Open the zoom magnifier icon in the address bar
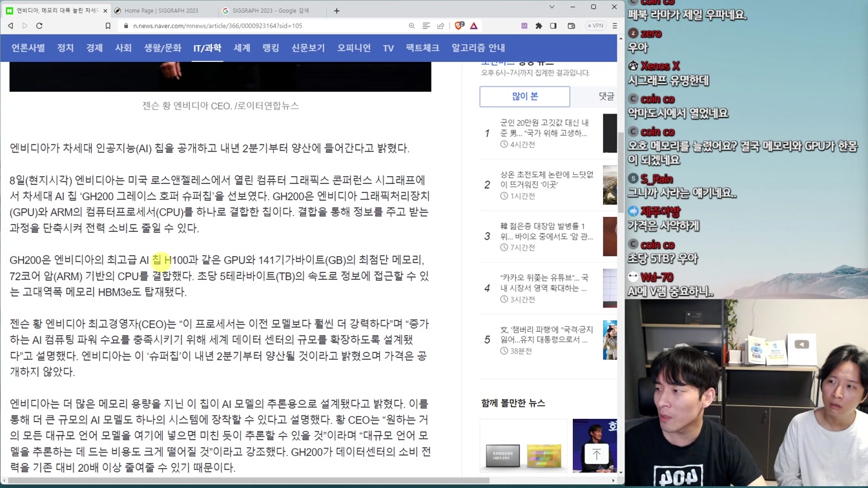Image resolution: width=868 pixels, height=488 pixels. [411, 26]
